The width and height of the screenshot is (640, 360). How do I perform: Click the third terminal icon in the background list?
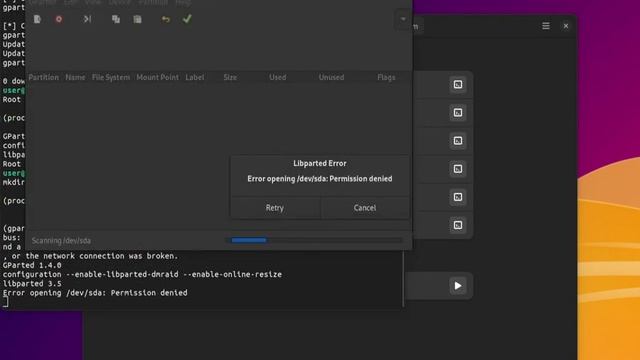(x=458, y=141)
